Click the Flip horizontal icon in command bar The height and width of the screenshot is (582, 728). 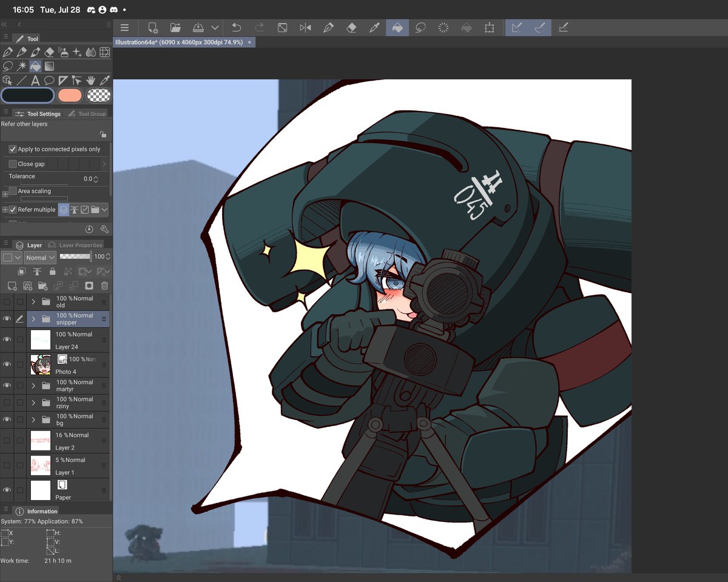[x=305, y=28]
